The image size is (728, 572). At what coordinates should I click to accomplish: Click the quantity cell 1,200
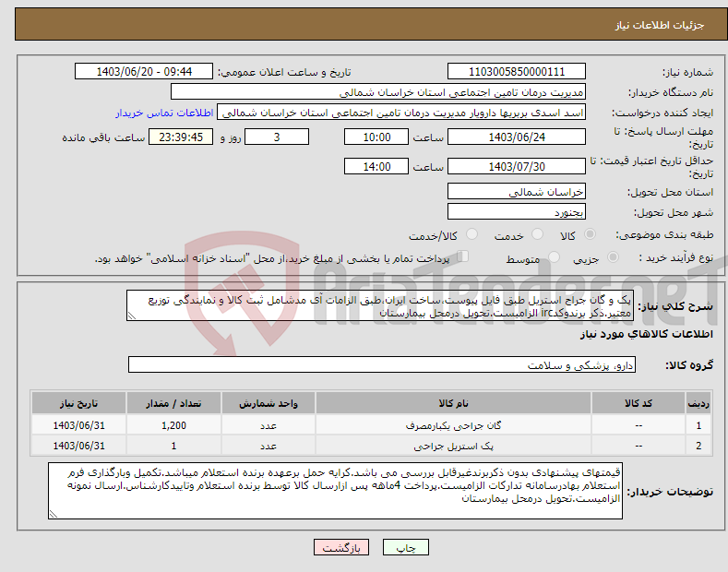[173, 425]
